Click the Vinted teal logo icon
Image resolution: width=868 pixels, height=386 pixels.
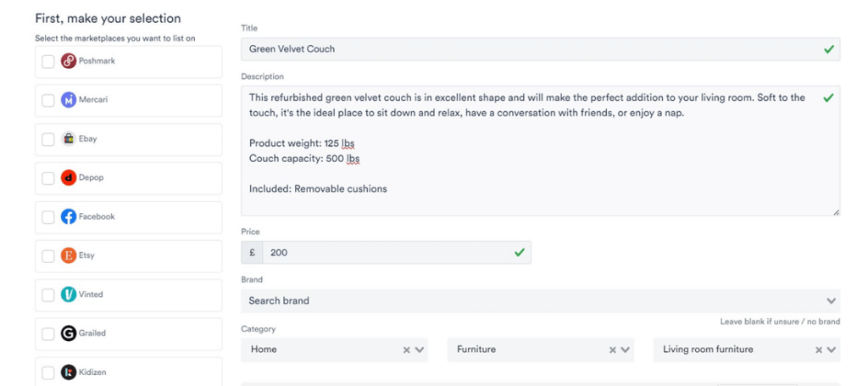(x=69, y=294)
